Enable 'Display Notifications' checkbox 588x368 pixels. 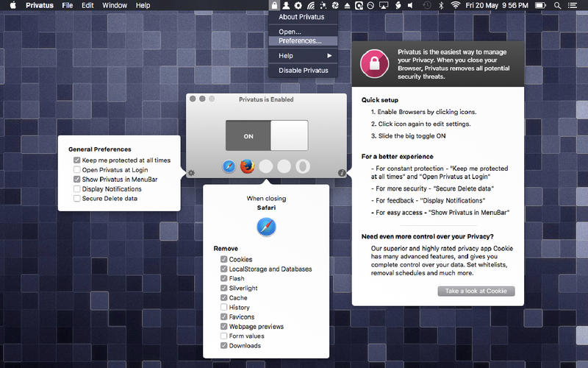(x=77, y=189)
